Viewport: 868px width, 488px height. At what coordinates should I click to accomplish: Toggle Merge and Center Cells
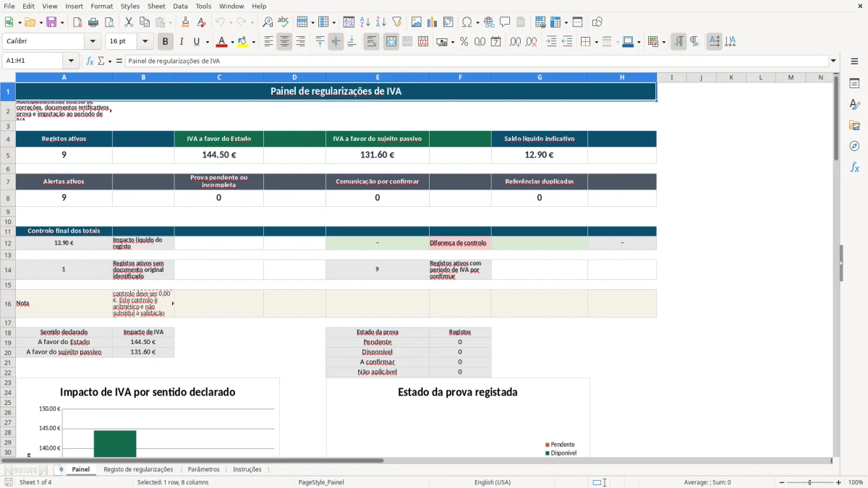391,42
